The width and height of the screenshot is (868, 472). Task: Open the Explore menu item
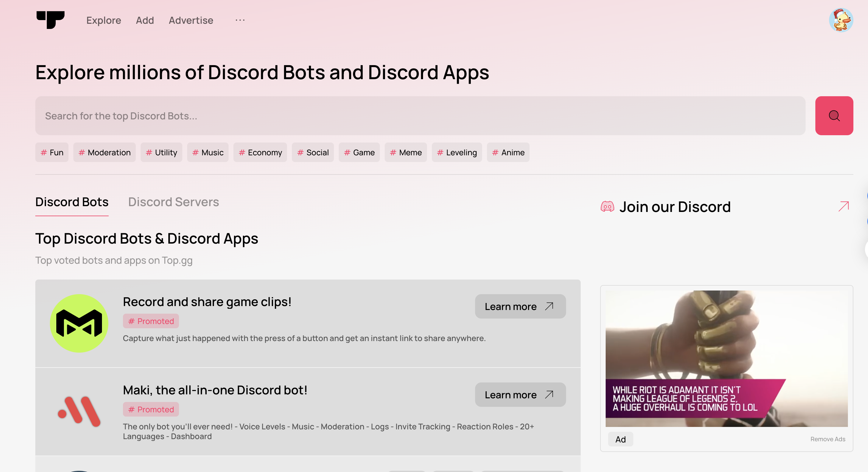103,20
